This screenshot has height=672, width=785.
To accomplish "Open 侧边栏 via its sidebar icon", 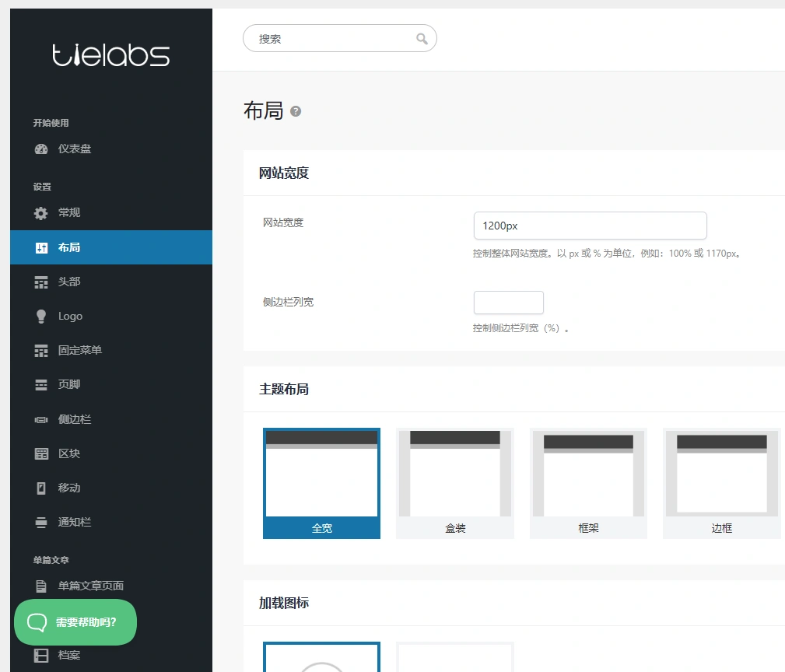I will click(x=40, y=418).
